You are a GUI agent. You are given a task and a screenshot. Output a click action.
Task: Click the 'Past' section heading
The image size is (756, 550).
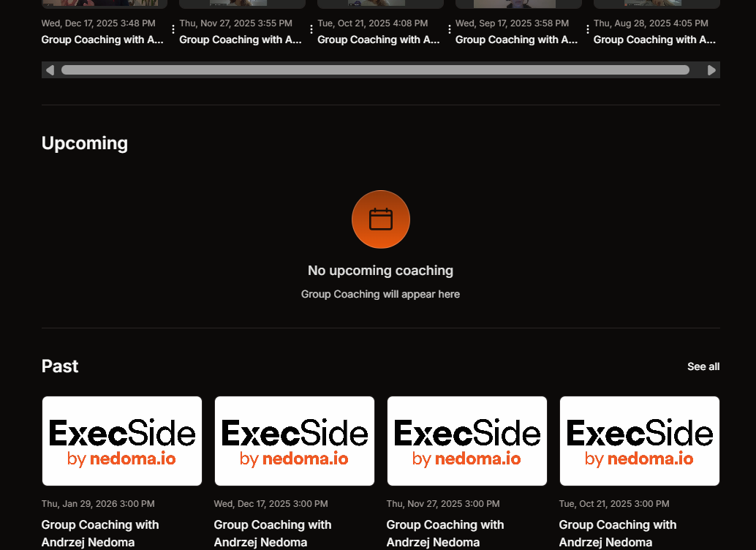pos(60,366)
